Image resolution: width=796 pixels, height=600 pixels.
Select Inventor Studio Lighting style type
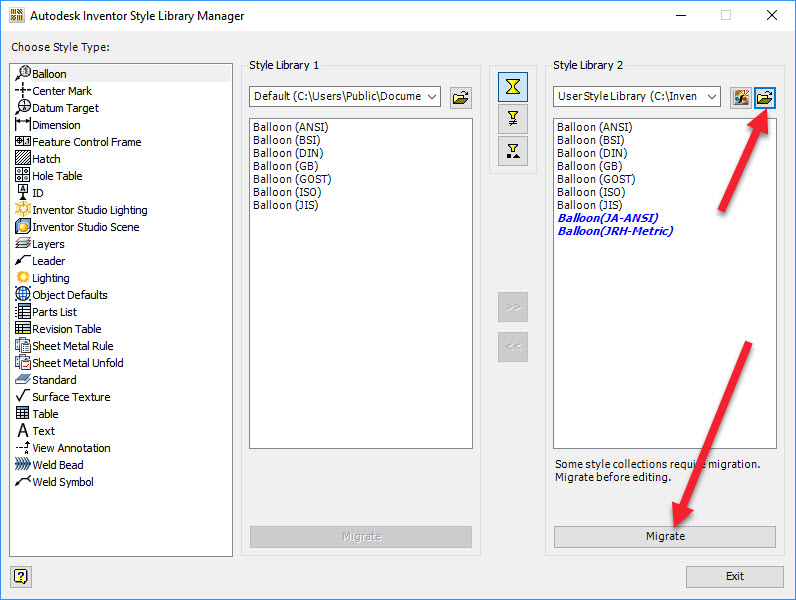[x=81, y=210]
